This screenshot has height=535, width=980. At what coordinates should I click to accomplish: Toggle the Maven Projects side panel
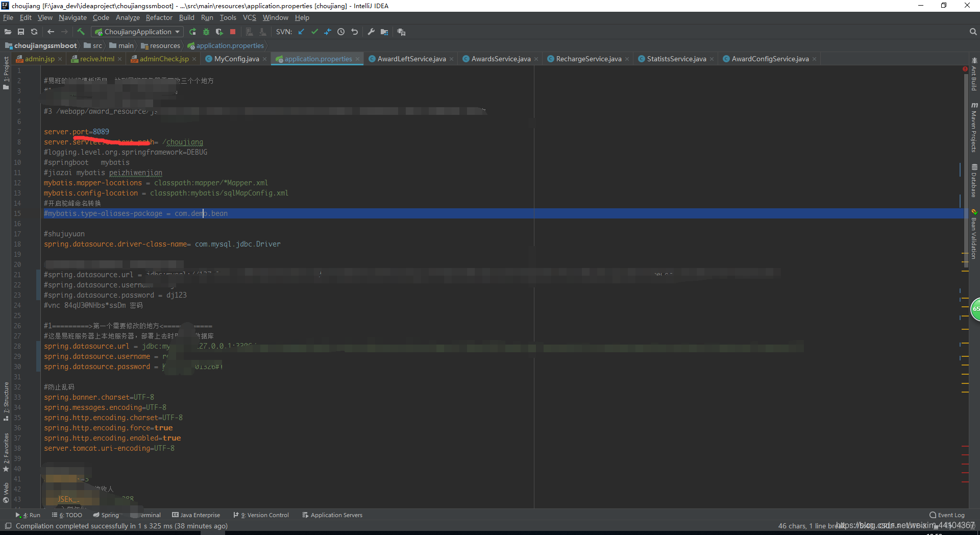[974, 127]
